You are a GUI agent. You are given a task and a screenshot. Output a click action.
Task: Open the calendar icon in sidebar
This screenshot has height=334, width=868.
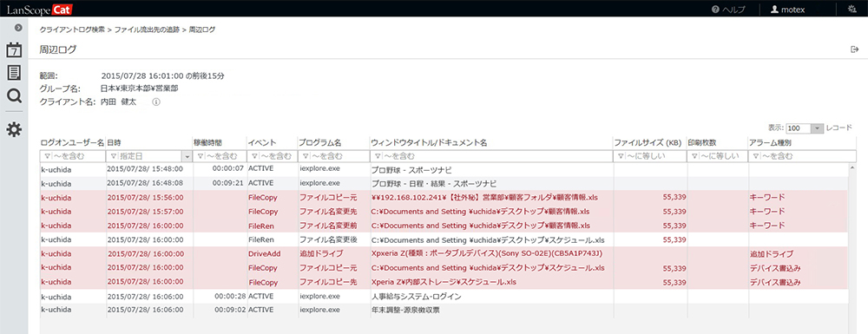coord(14,50)
